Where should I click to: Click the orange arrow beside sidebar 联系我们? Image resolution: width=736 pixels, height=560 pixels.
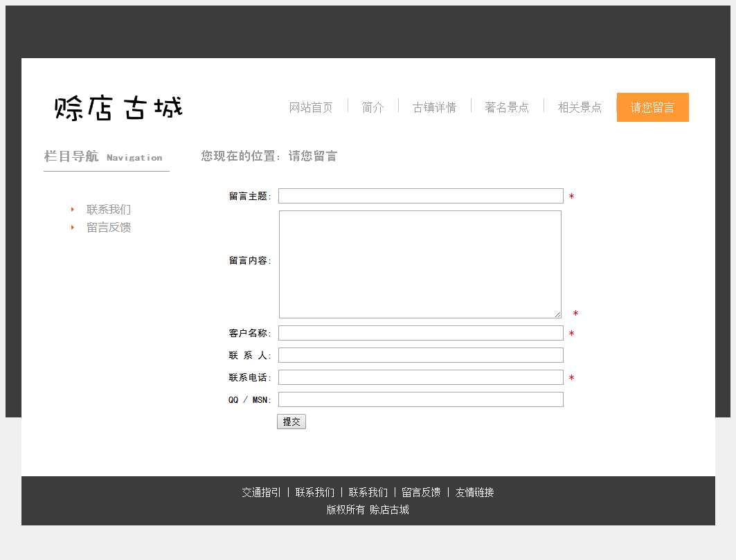[x=72, y=210]
